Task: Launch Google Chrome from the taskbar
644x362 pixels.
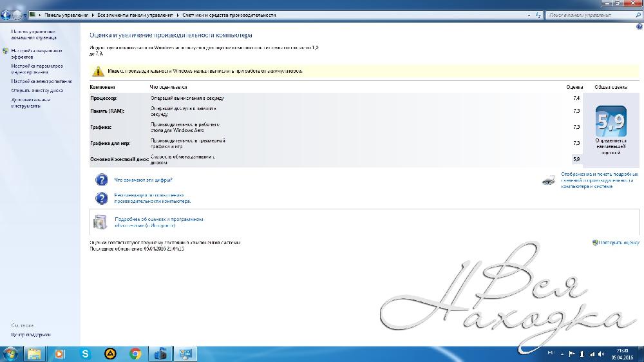Action: click(x=135, y=354)
